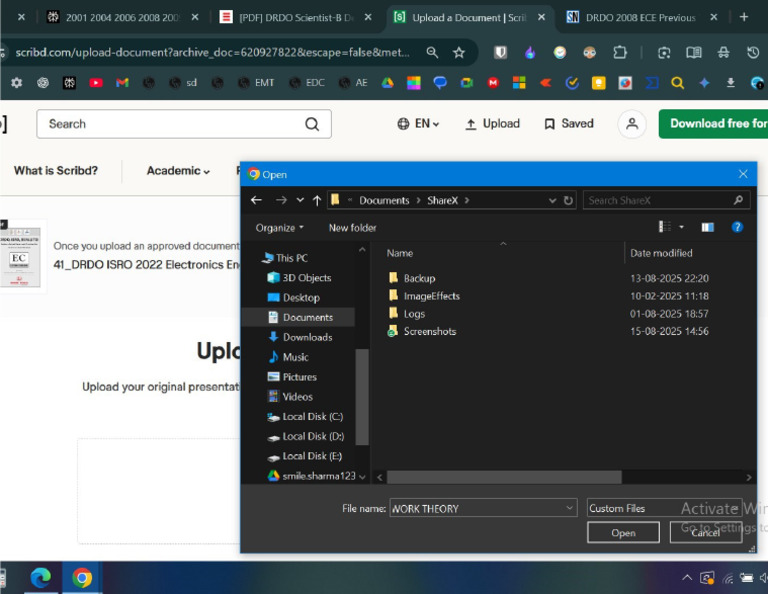The height and width of the screenshot is (594, 768).
Task: Select Downloads in the navigation tree
Action: tap(308, 337)
